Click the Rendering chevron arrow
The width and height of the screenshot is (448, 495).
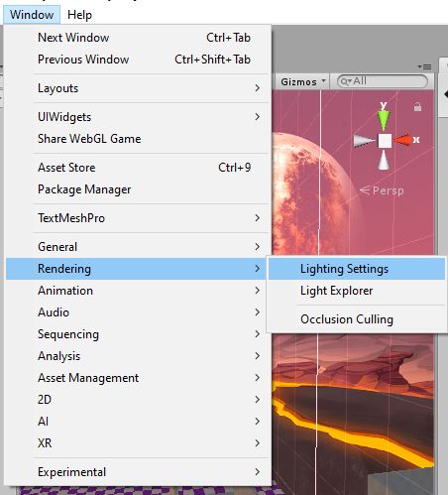click(x=258, y=269)
